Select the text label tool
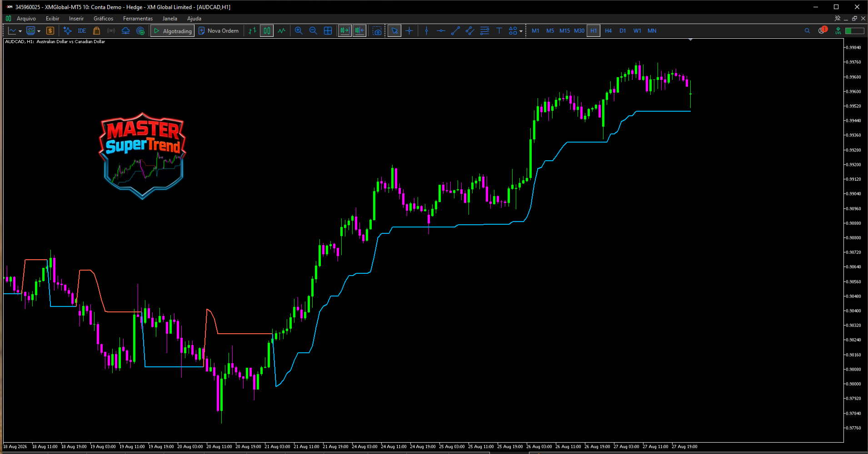This screenshot has height=454, width=868. (499, 31)
